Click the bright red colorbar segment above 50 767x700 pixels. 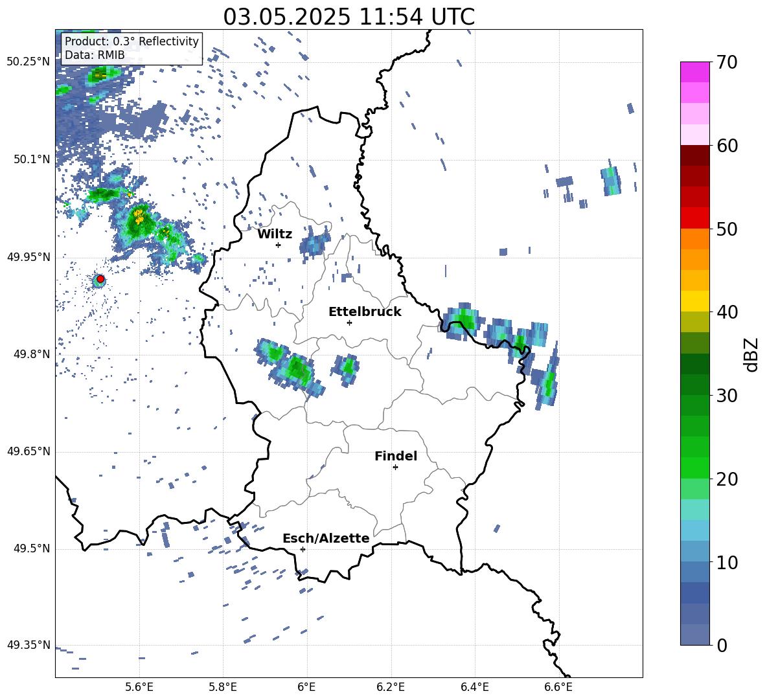(694, 218)
